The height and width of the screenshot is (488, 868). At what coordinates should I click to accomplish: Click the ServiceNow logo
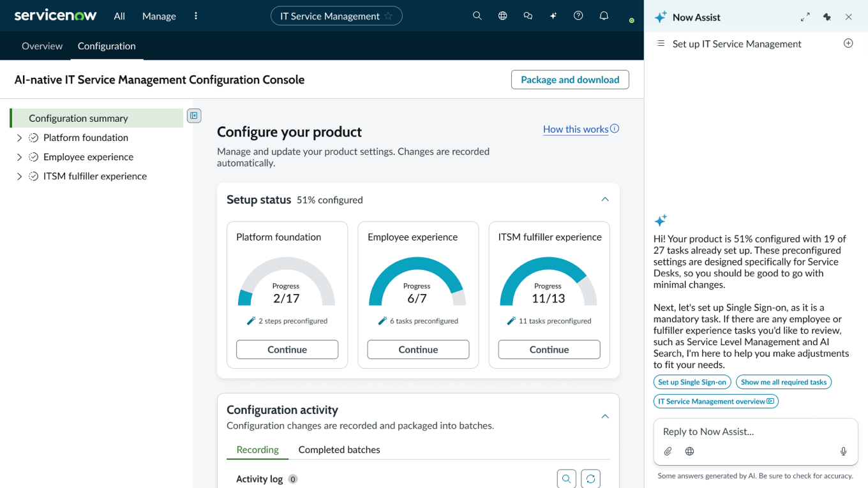(56, 15)
